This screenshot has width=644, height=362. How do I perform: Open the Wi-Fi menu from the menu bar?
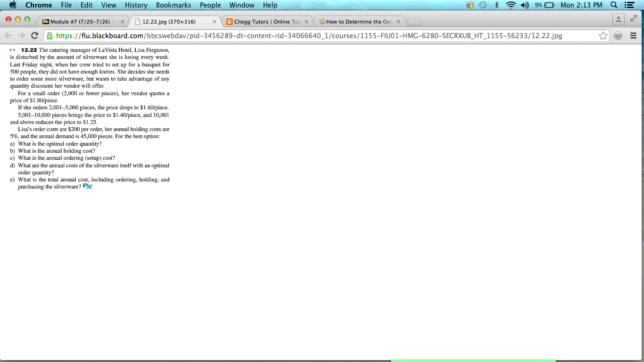(511, 5)
